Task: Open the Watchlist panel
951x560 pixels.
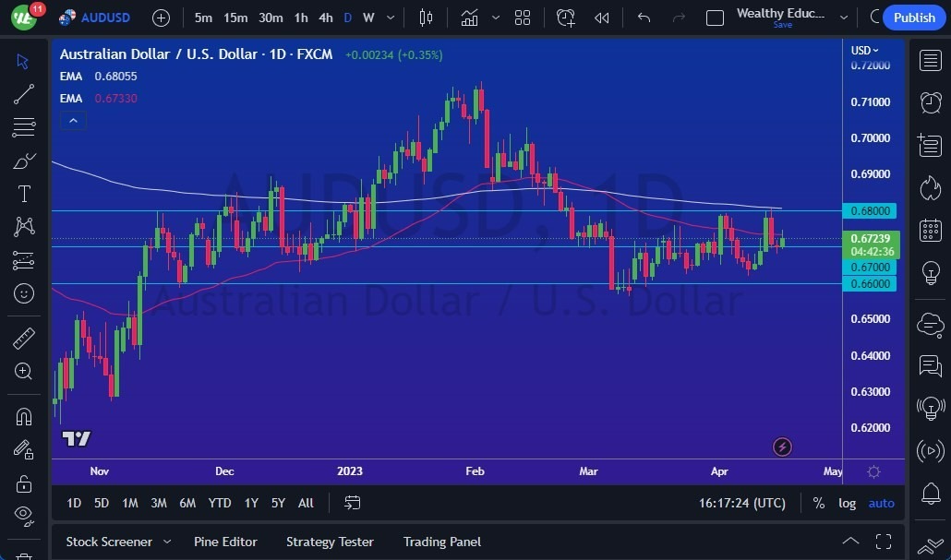Action: point(932,60)
